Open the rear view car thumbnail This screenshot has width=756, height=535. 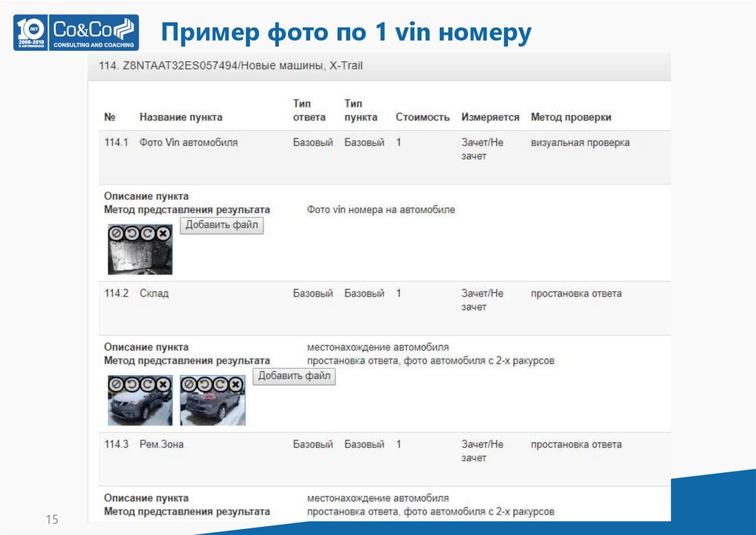coord(213,409)
